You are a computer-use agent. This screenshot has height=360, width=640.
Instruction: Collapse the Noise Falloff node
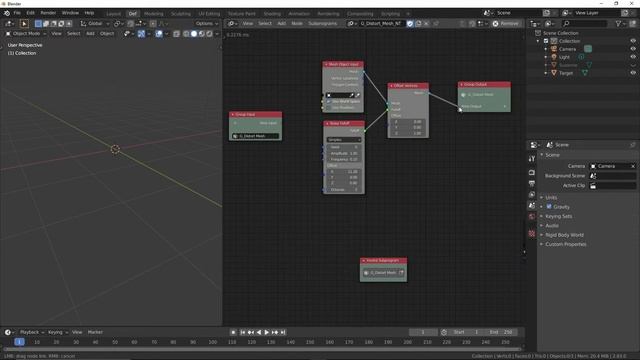click(x=327, y=123)
